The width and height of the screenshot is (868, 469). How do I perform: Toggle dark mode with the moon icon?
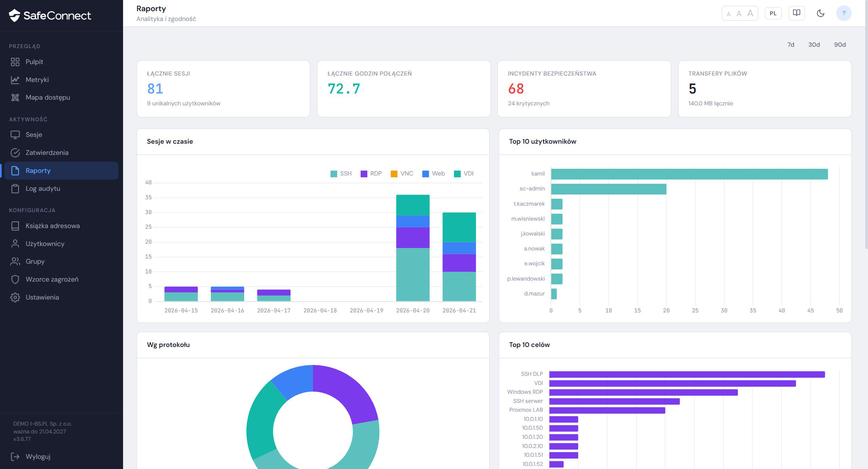[x=821, y=13]
